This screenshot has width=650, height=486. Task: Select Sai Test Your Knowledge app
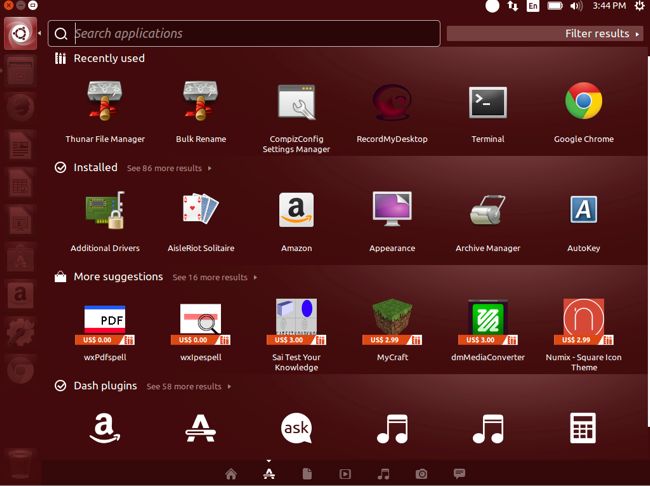tap(296, 335)
